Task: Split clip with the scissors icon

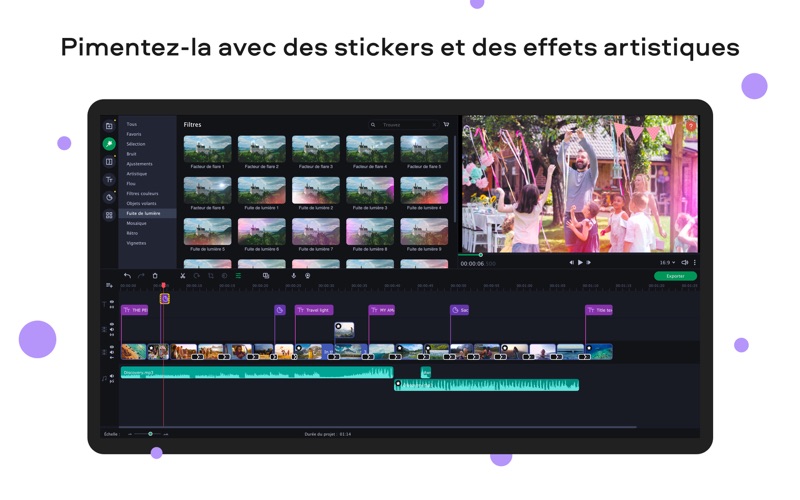Action: [183, 276]
